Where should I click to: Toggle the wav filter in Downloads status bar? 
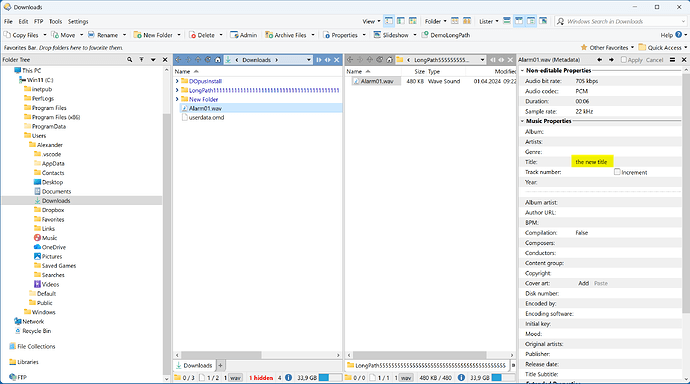(x=235, y=377)
